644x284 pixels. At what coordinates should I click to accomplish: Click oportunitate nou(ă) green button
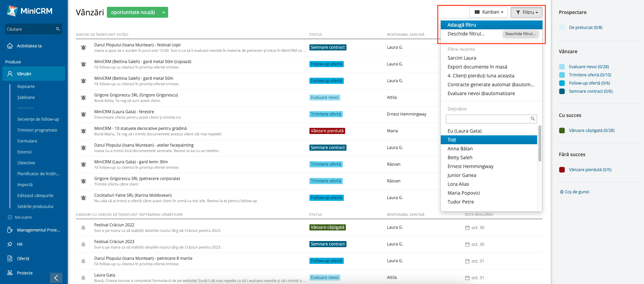(x=133, y=12)
